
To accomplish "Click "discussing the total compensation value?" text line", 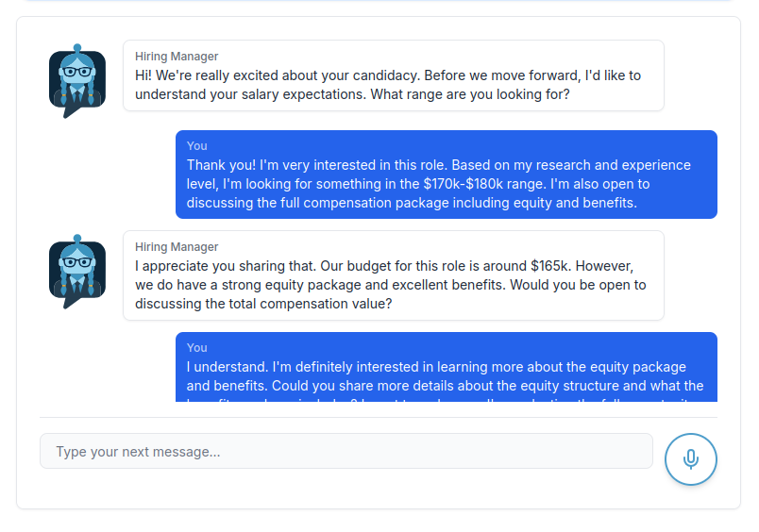I will pos(263,304).
